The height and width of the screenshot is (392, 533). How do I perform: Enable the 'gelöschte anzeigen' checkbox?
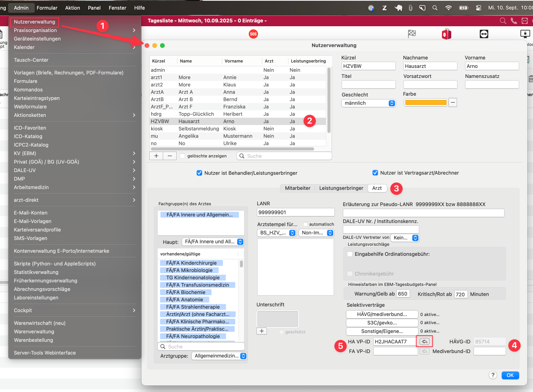coord(183,156)
